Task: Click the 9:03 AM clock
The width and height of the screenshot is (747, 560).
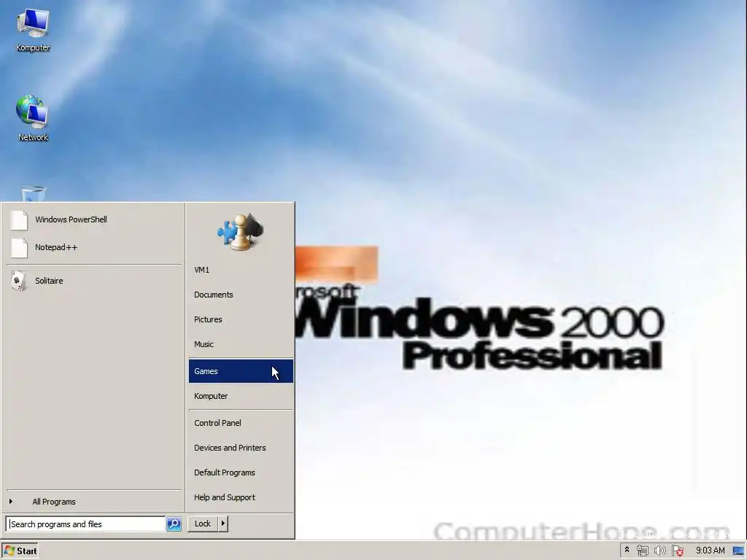Action: pyautogui.click(x=711, y=551)
